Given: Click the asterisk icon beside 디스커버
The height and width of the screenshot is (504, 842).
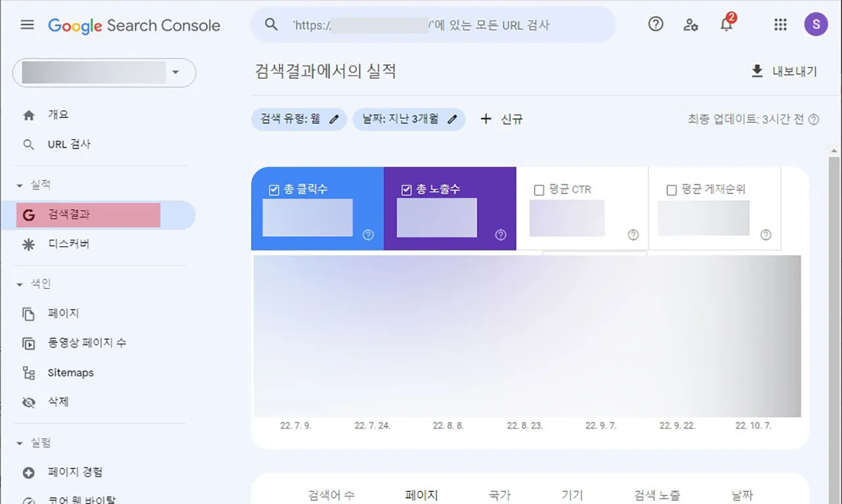Looking at the screenshot, I should point(29,244).
